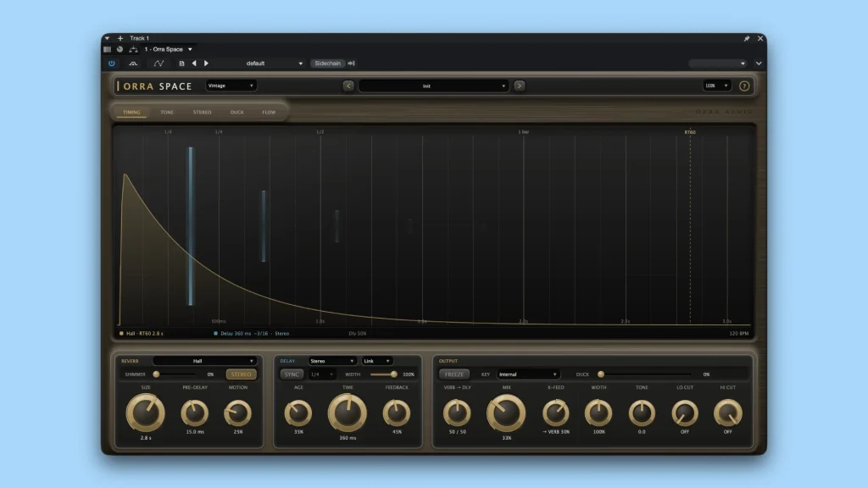Click the automation curve icon
Screen dimensions: 868x488
pyautogui.click(x=159, y=64)
